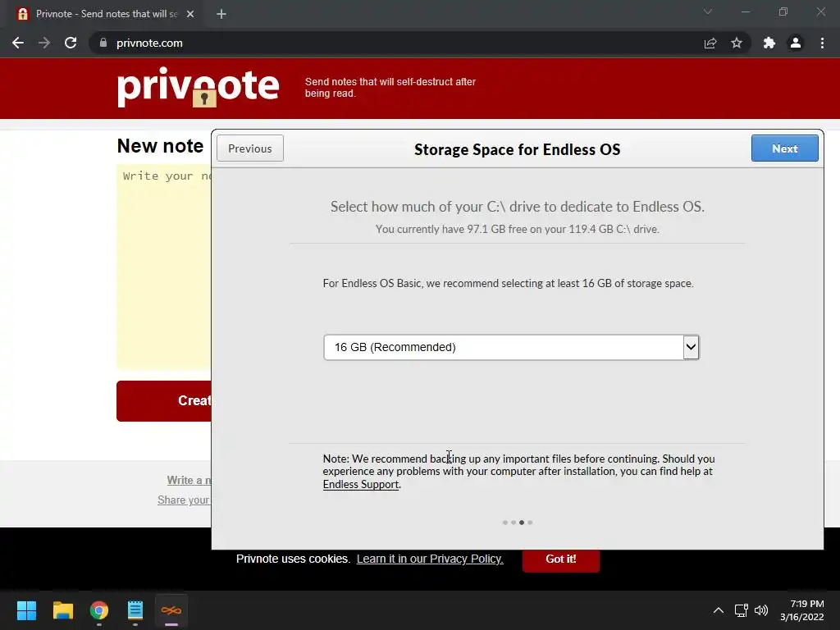Open File Explorer from the taskbar
Image resolution: width=840 pixels, height=630 pixels.
pos(62,610)
